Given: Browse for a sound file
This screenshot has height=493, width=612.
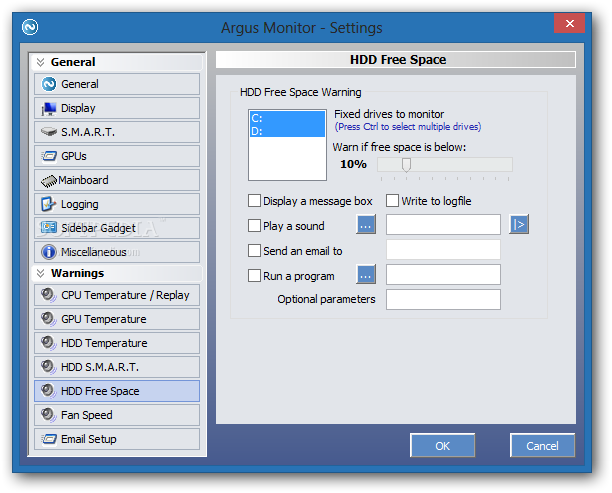Looking at the screenshot, I should 366,224.
